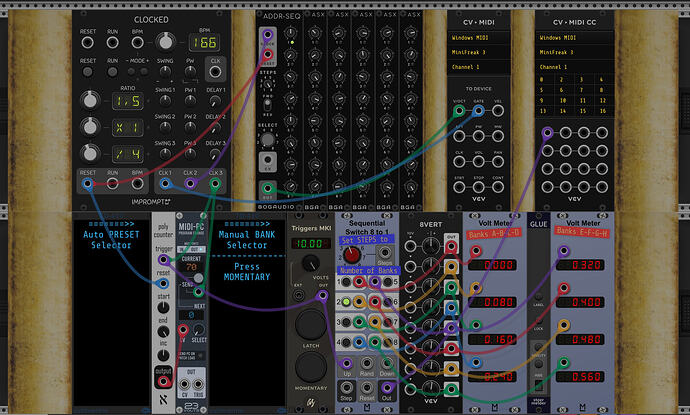Click the STOP jack on CV-MIDI

pyautogui.click(x=478, y=187)
